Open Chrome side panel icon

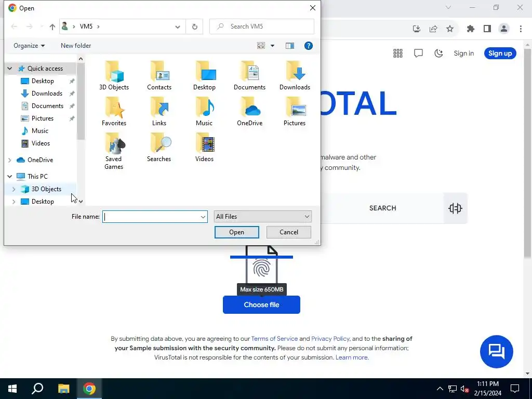pyautogui.click(x=487, y=29)
